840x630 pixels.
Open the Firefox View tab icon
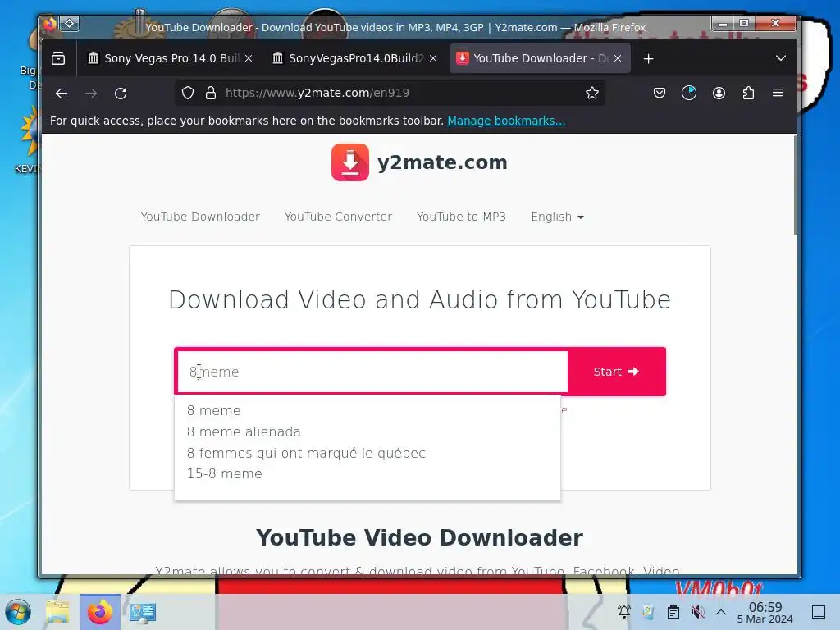click(x=58, y=58)
